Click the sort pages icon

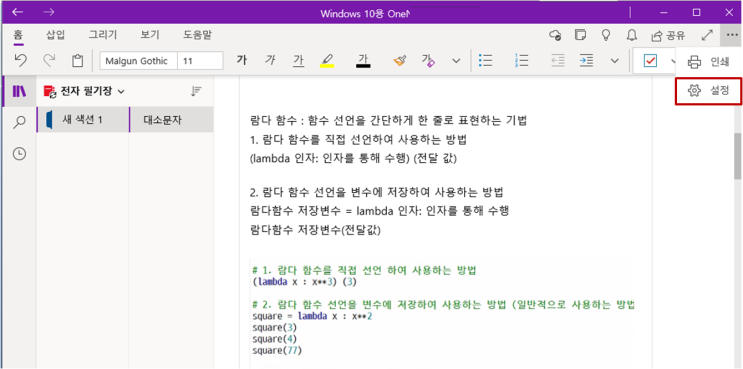point(196,91)
